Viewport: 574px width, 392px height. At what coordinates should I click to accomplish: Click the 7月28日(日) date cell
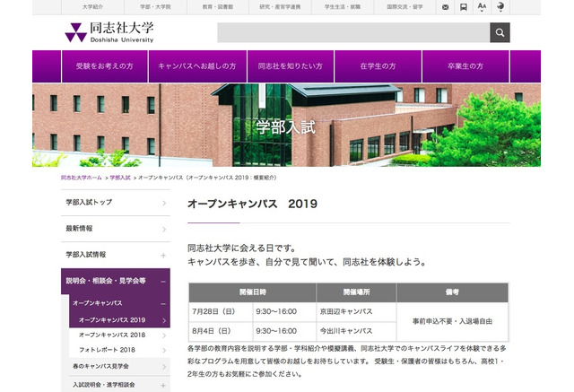[x=221, y=312]
